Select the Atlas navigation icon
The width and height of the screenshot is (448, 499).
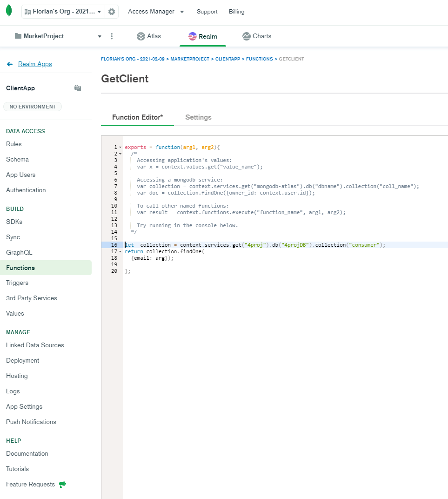(139, 35)
